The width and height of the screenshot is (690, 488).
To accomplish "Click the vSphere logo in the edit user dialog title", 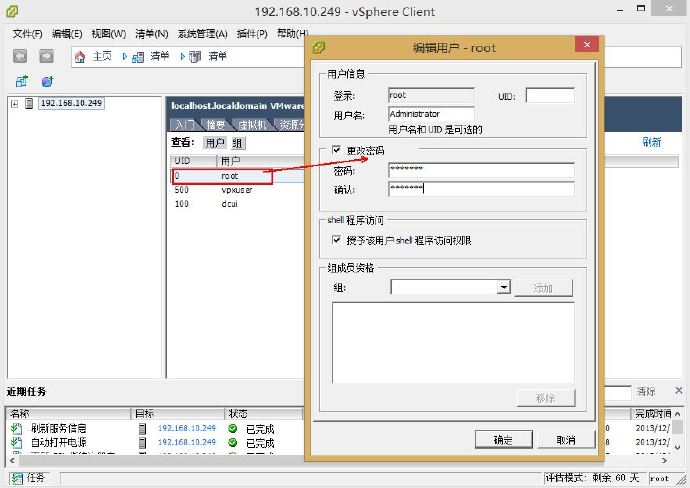I will (319, 47).
